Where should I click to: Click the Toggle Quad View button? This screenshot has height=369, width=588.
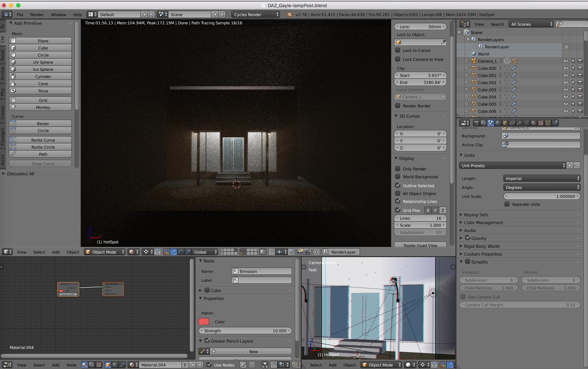tap(420, 245)
